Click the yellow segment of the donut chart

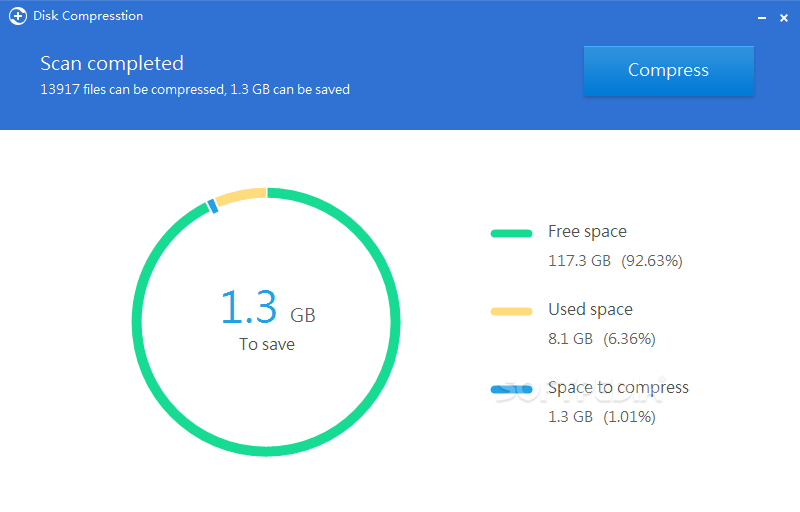pyautogui.click(x=241, y=196)
